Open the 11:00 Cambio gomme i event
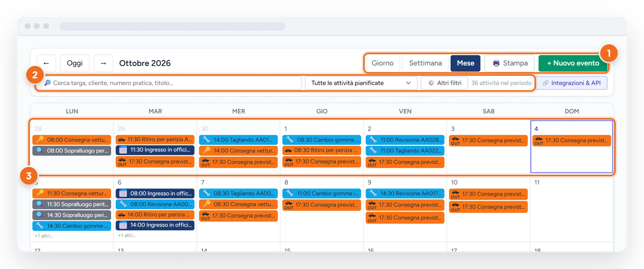644x269 pixels. [x=322, y=193]
